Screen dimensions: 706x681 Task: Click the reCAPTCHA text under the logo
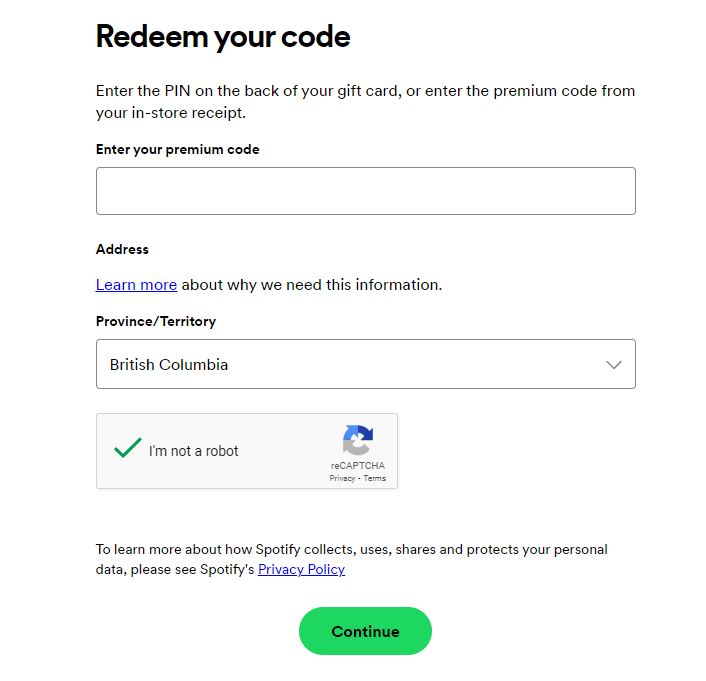click(358, 465)
